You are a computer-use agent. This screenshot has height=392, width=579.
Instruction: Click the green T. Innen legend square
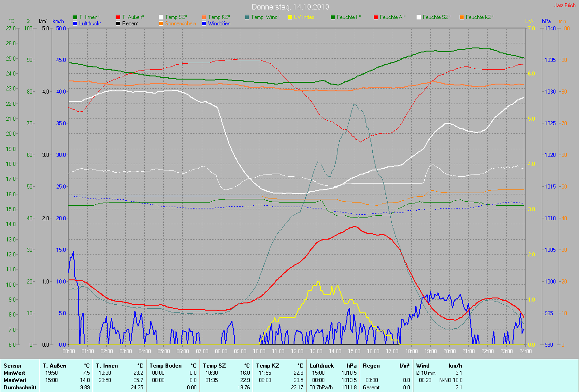[x=75, y=17]
